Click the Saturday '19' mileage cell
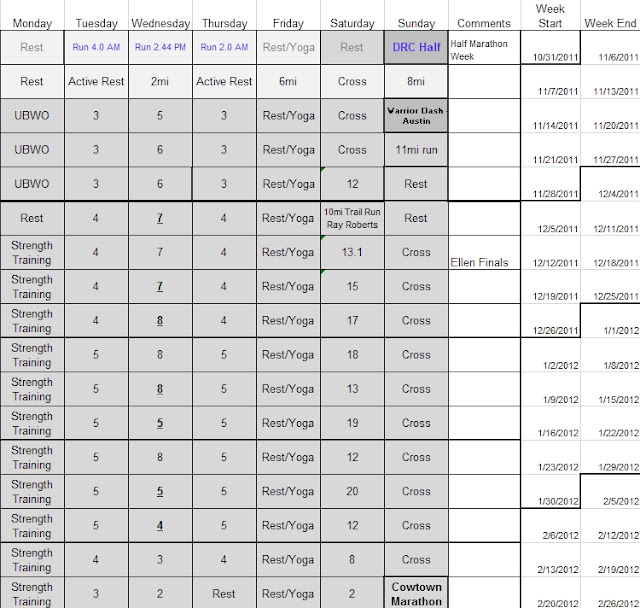 pyautogui.click(x=352, y=423)
